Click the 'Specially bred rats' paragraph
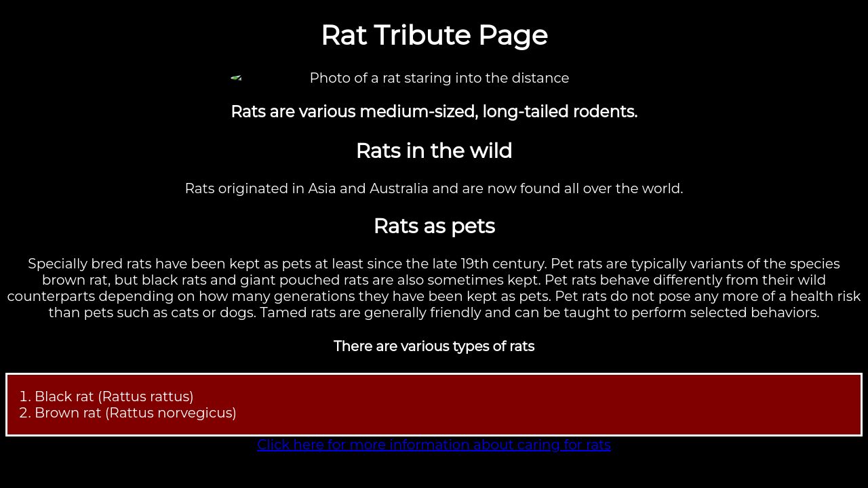The height and width of the screenshot is (488, 868). pyautogui.click(x=434, y=288)
